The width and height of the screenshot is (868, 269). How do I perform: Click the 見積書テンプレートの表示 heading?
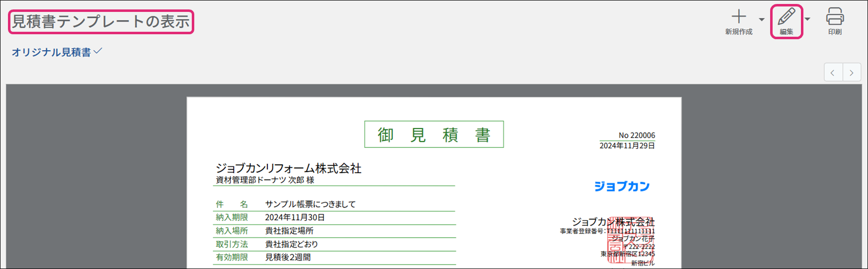click(x=101, y=22)
